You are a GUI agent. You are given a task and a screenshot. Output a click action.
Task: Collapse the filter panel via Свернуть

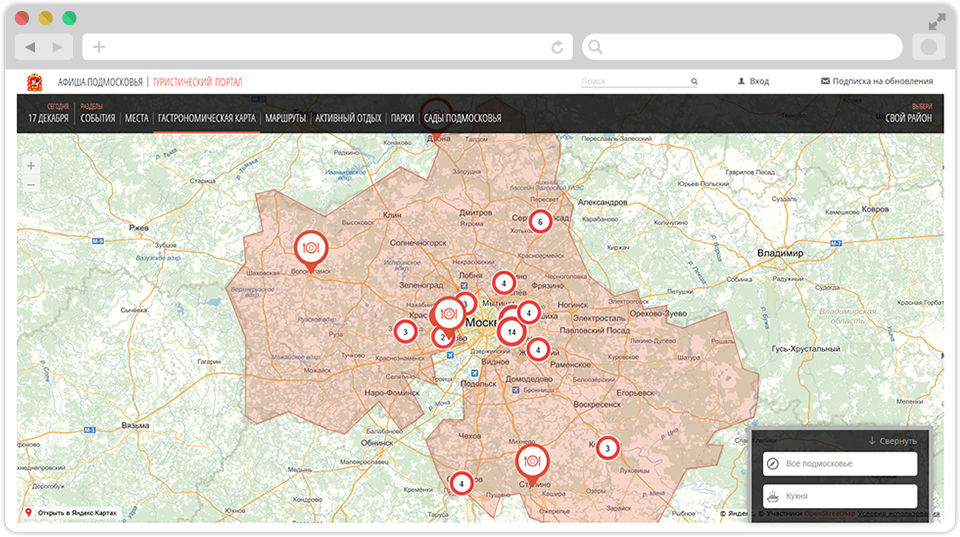point(893,441)
